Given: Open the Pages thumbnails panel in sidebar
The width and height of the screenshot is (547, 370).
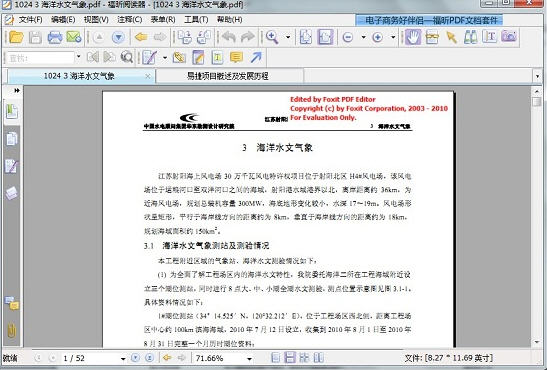Looking at the screenshot, I should click(x=12, y=139).
